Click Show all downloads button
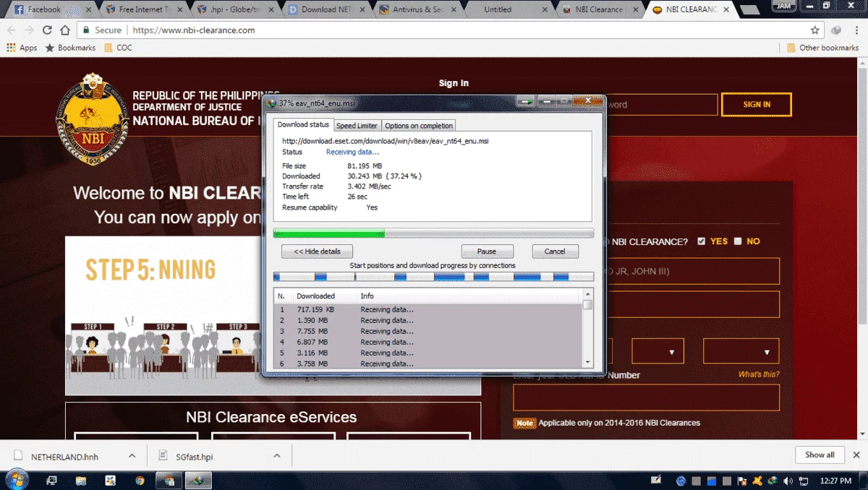Image resolution: width=868 pixels, height=490 pixels. [820, 455]
